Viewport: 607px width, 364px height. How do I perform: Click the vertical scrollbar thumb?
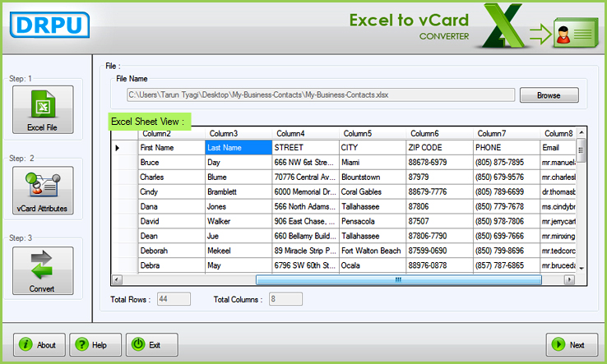[x=581, y=150]
